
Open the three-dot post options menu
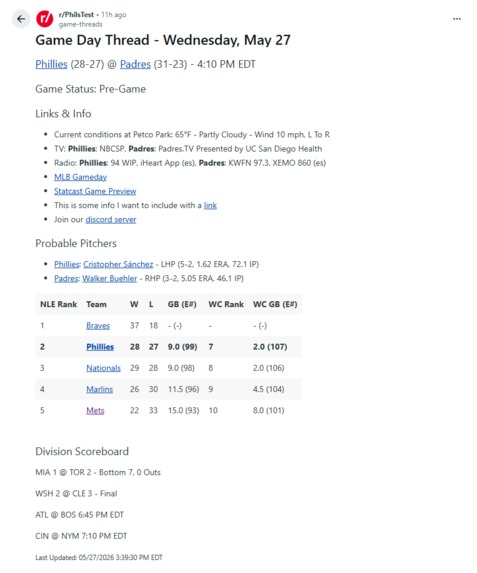(x=457, y=19)
